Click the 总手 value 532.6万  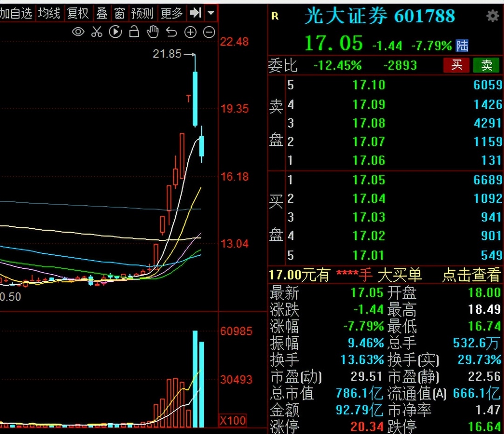[x=477, y=343]
